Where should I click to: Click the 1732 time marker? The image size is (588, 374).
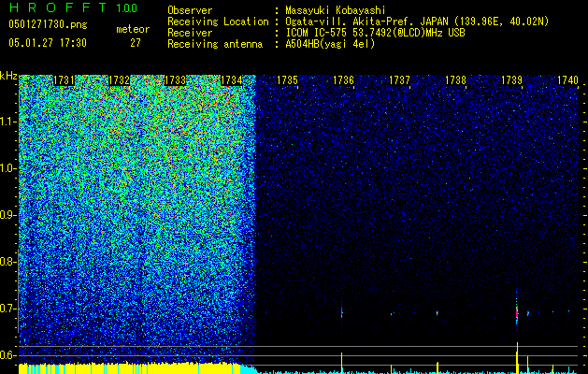(x=120, y=80)
